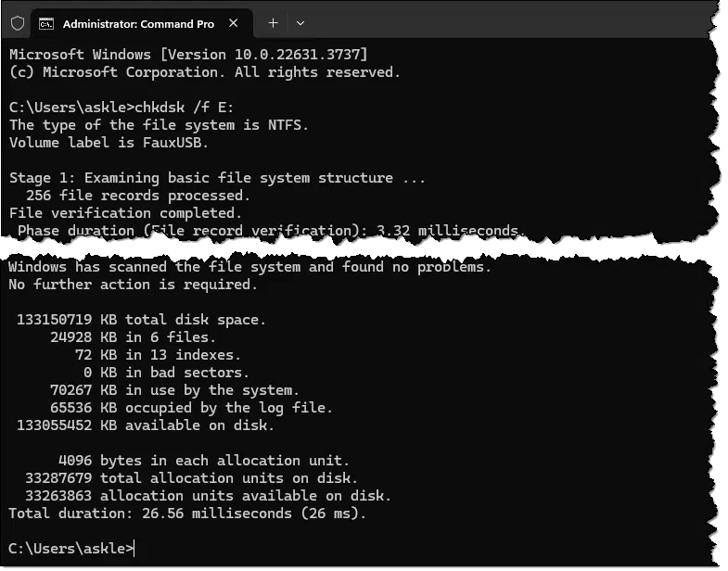Open a new tab with plus
Image resolution: width=728 pixels, height=571 pixels.
coord(273,23)
